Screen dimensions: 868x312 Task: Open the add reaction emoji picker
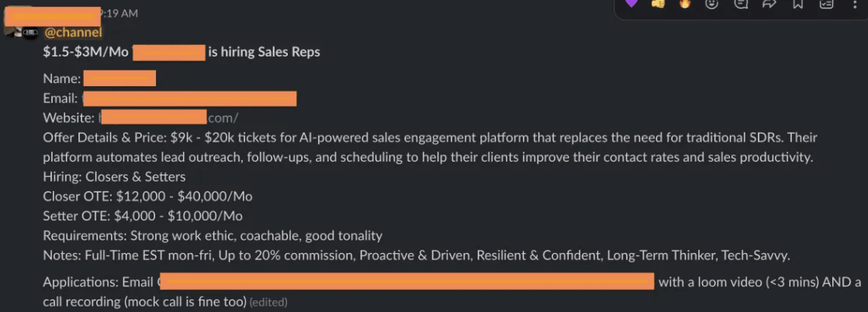(712, 4)
